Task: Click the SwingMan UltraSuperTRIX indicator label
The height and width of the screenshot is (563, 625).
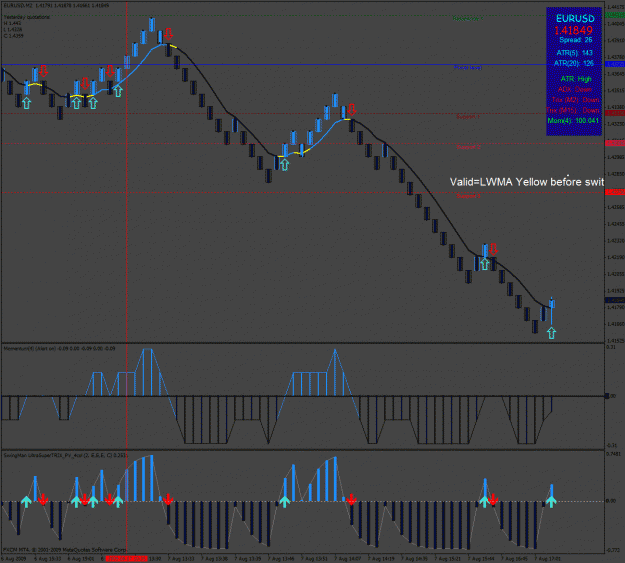Action: click(66, 455)
